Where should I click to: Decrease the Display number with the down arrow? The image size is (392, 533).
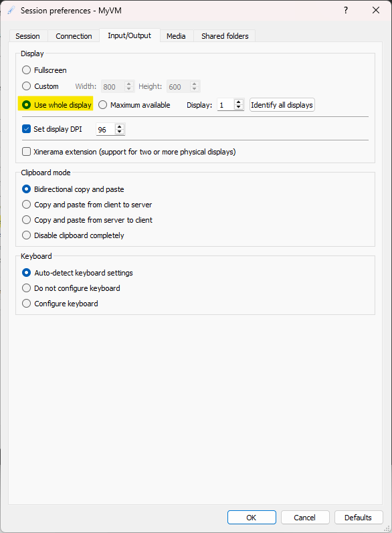(x=239, y=108)
